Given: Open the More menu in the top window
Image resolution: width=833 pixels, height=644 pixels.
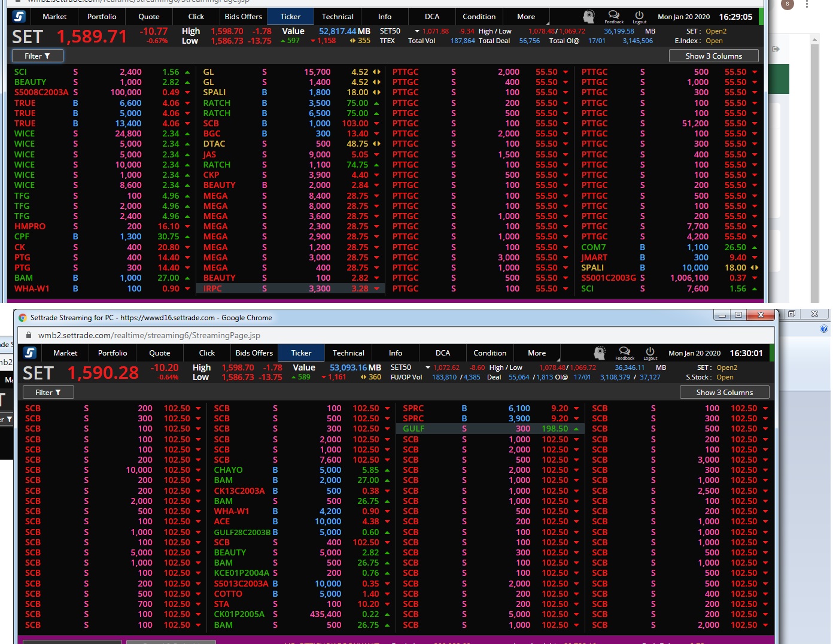Looking at the screenshot, I should click(x=526, y=17).
